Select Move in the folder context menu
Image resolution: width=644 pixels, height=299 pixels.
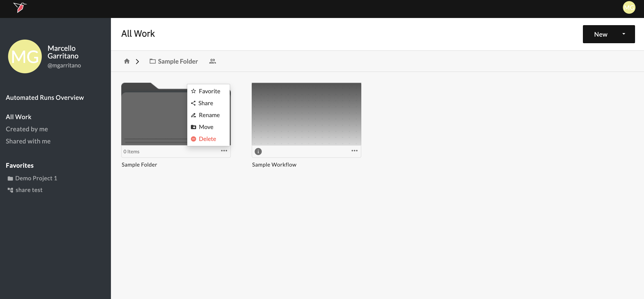tap(206, 127)
